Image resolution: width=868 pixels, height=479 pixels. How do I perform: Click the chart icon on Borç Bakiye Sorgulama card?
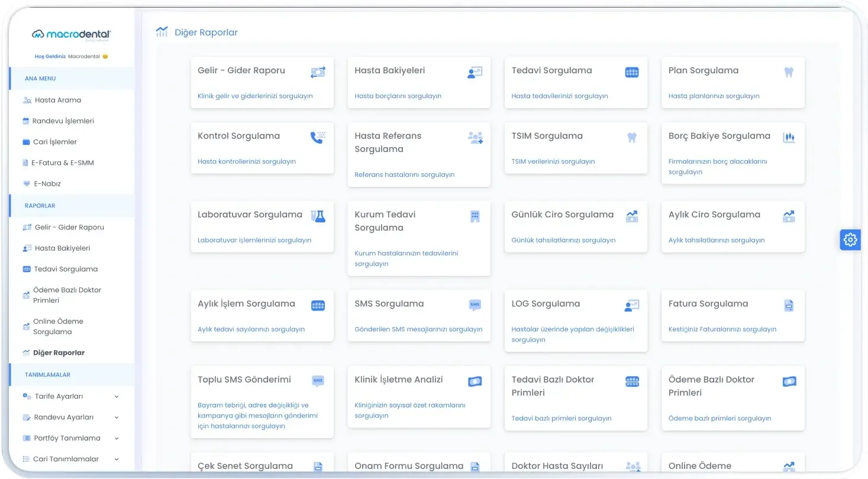(789, 138)
